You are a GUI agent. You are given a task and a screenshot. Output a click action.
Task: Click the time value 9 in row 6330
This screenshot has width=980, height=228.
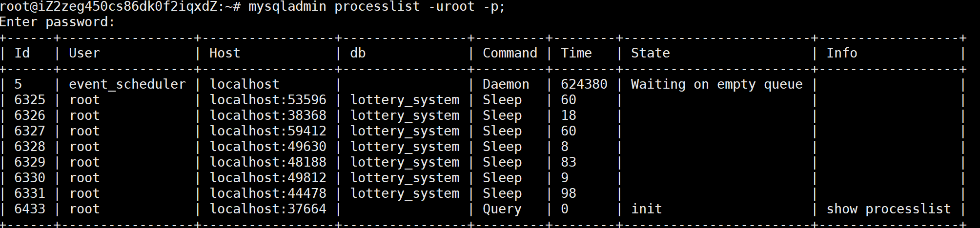click(x=565, y=178)
